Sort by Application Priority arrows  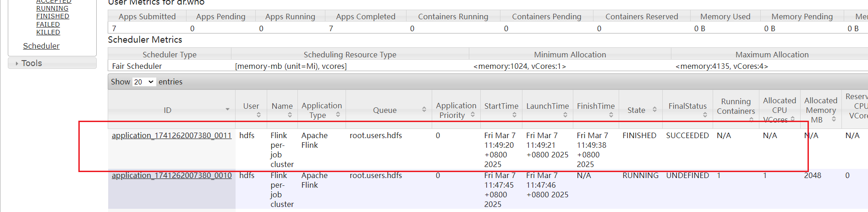click(472, 115)
